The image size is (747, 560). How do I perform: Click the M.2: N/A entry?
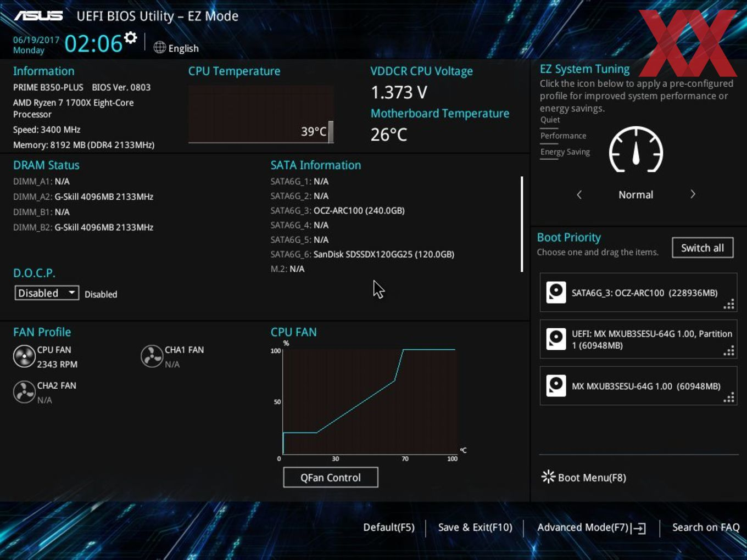tap(287, 269)
